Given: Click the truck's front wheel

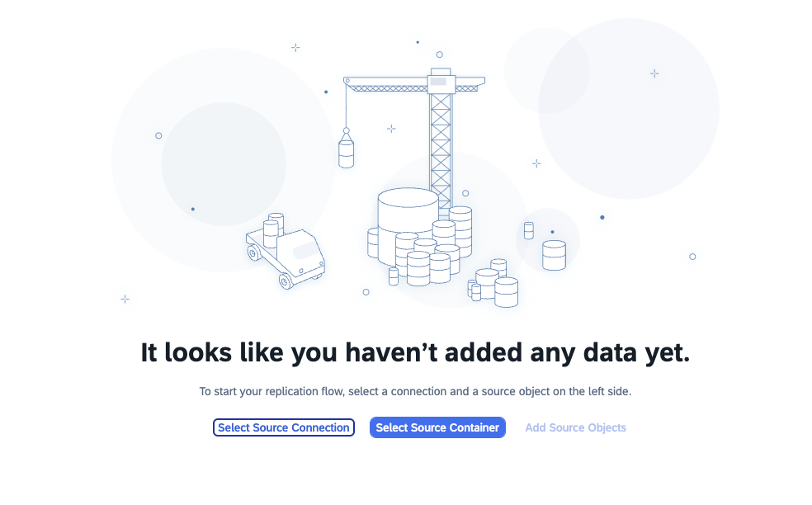Looking at the screenshot, I should coord(286,281).
